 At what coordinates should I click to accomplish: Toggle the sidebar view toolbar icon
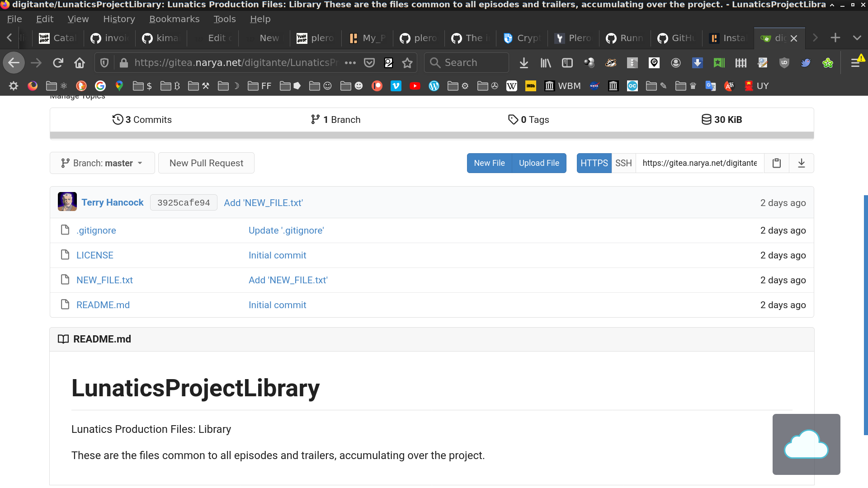[567, 63]
